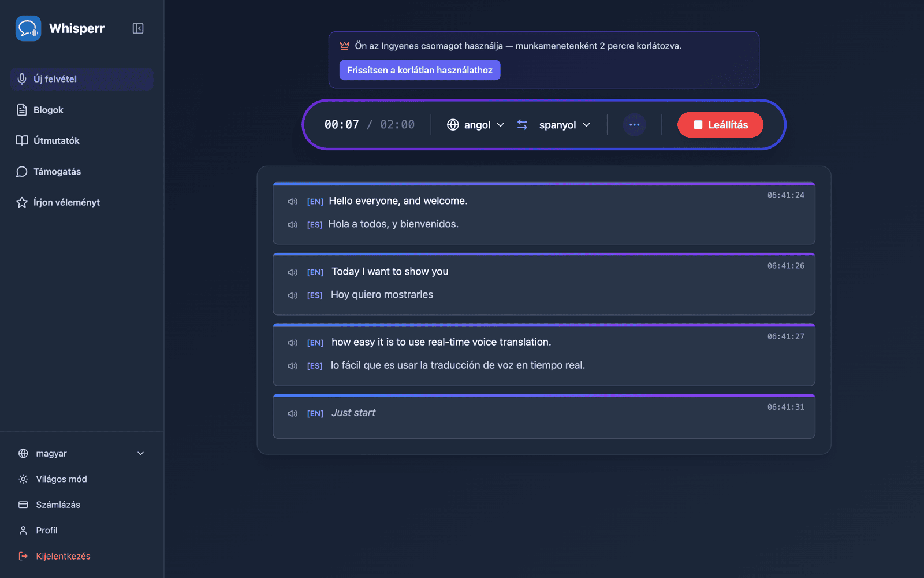The height and width of the screenshot is (578, 924).
Task: Play audio for "Hoy quiero mostrarles"
Action: coord(293,295)
